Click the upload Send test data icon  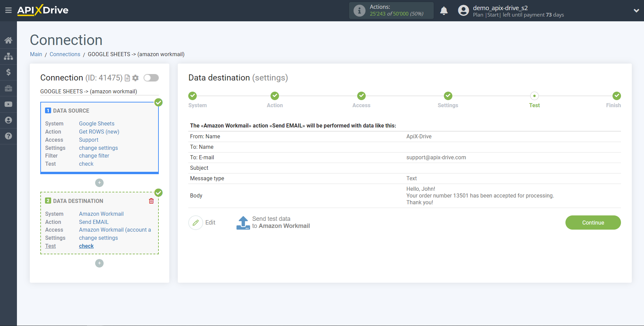(x=243, y=223)
